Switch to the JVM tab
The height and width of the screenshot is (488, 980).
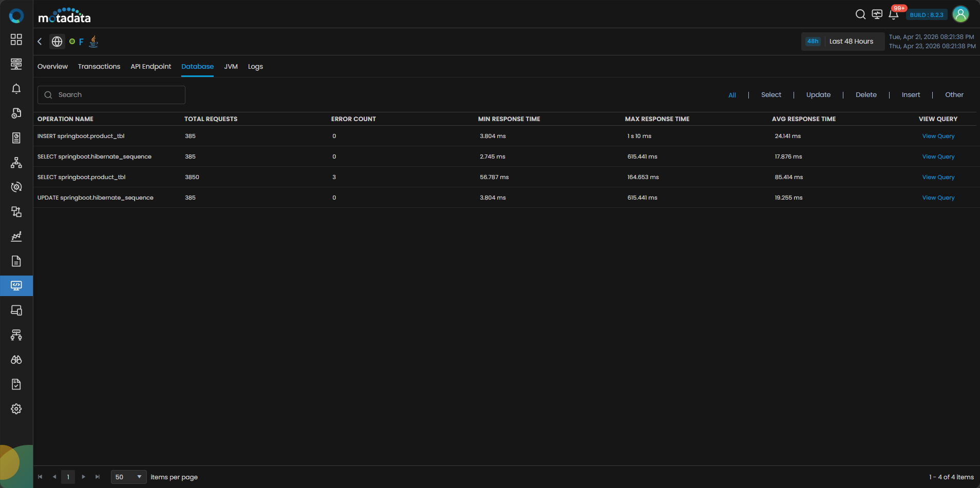[231, 67]
